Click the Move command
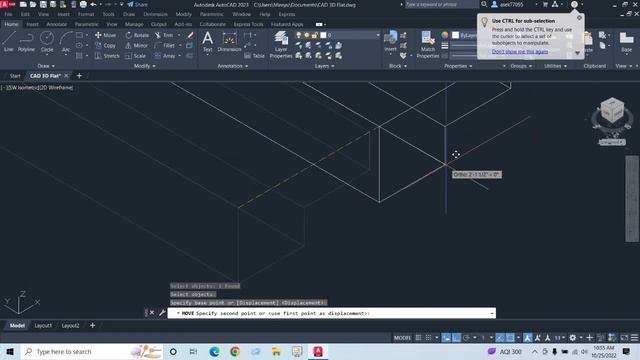This screenshot has width=640, height=360. click(x=106, y=35)
